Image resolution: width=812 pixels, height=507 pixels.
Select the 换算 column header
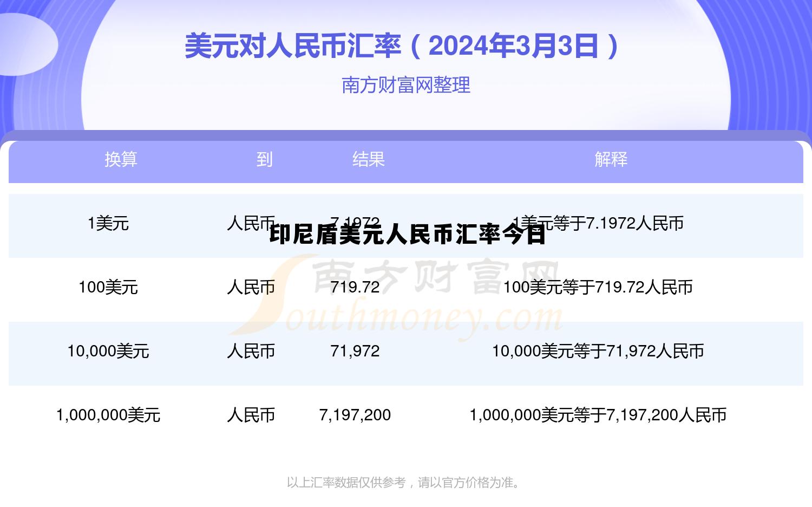point(121,159)
